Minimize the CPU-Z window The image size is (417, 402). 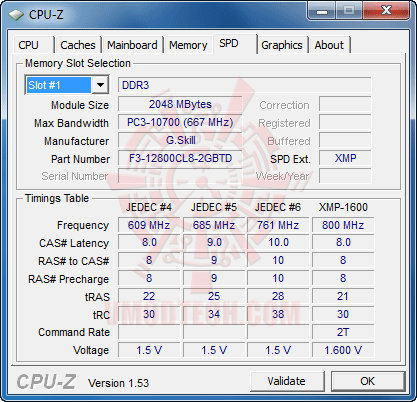(322, 11)
